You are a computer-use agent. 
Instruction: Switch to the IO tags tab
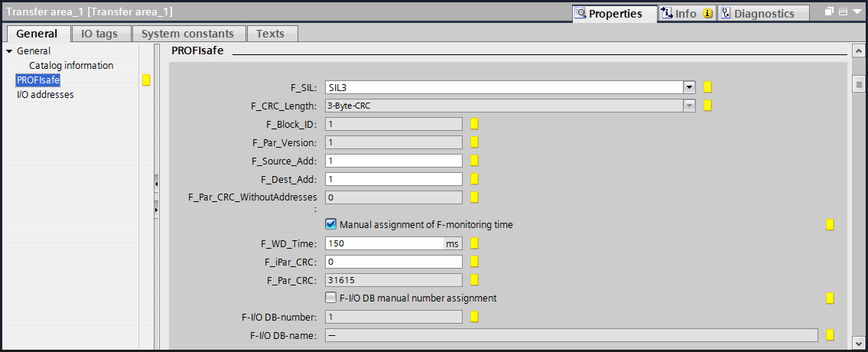click(101, 34)
